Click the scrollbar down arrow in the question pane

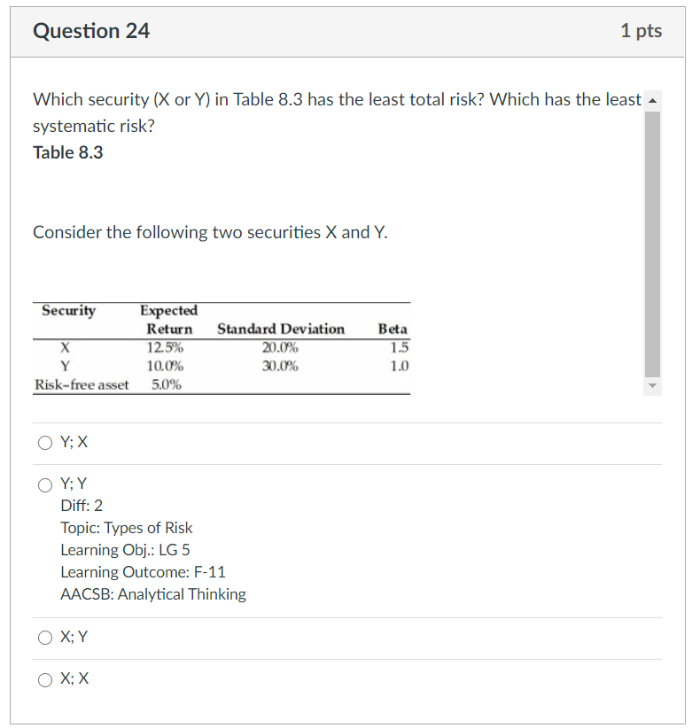point(652,386)
